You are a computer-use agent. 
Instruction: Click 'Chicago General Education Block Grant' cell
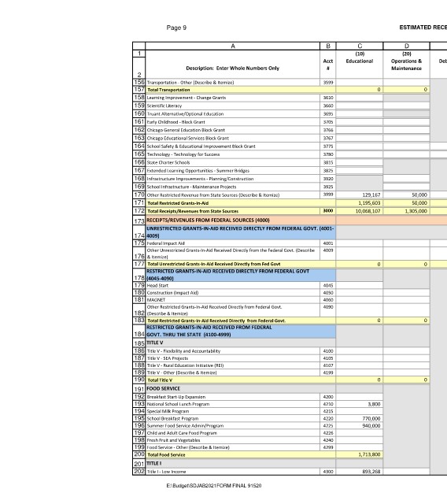[x=233, y=130]
